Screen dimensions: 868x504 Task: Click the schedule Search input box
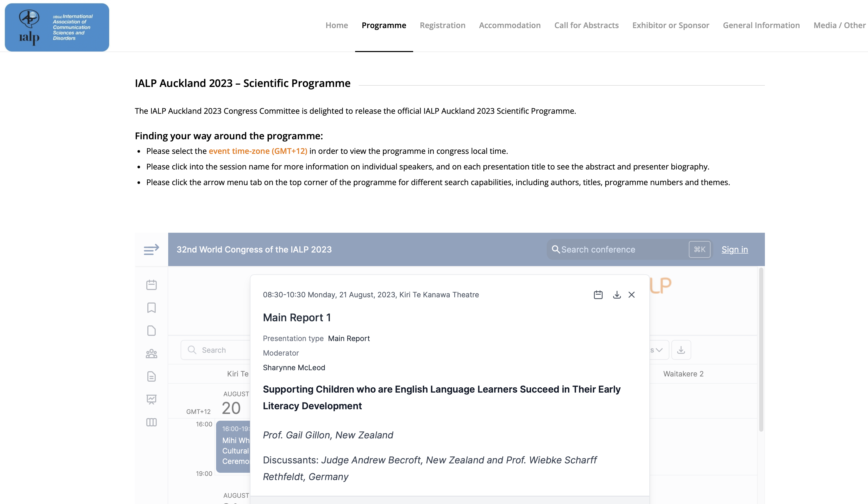tap(216, 350)
